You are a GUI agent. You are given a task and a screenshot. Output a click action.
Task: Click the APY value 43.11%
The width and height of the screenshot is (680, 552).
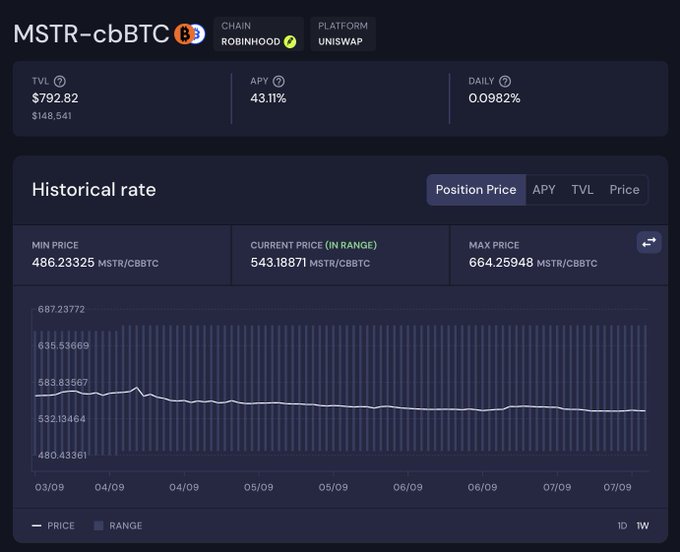coord(268,98)
